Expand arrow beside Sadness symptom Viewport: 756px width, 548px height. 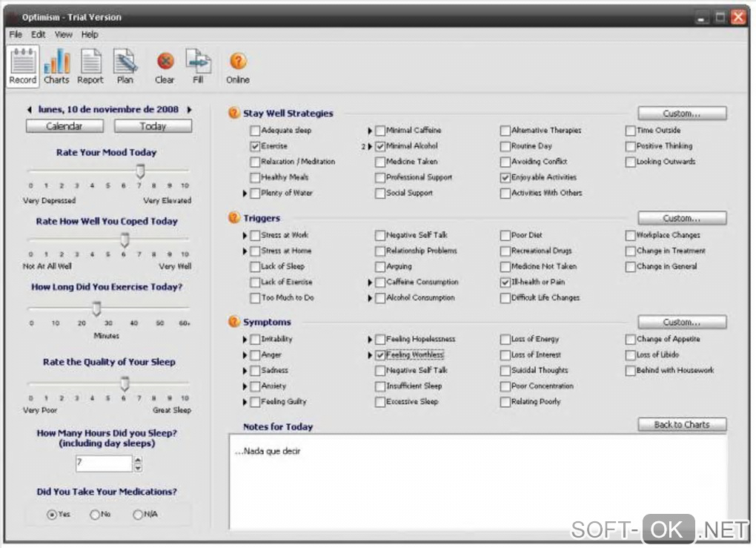245,371
